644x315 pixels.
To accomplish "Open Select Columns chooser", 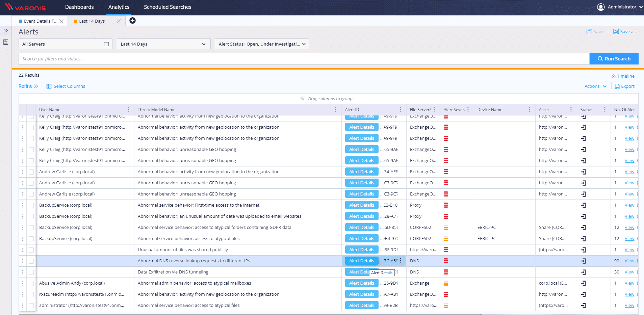I will pyautogui.click(x=66, y=86).
